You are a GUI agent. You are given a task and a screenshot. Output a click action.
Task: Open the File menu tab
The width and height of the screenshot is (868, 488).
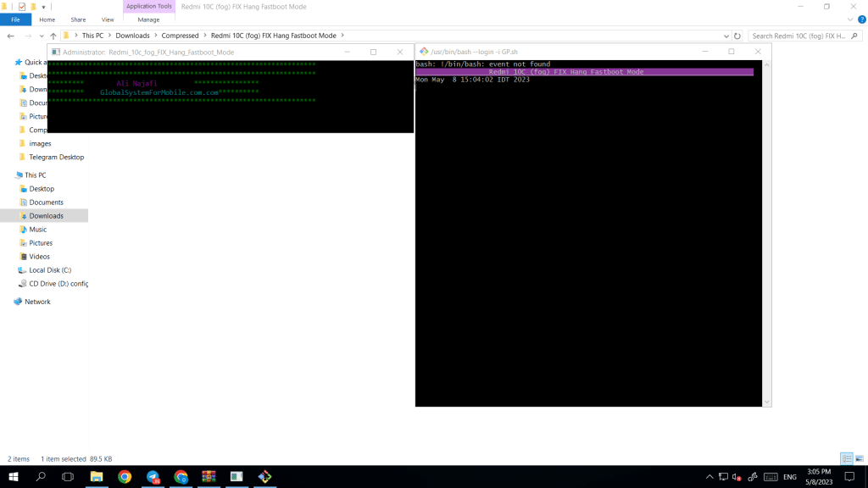15,19
